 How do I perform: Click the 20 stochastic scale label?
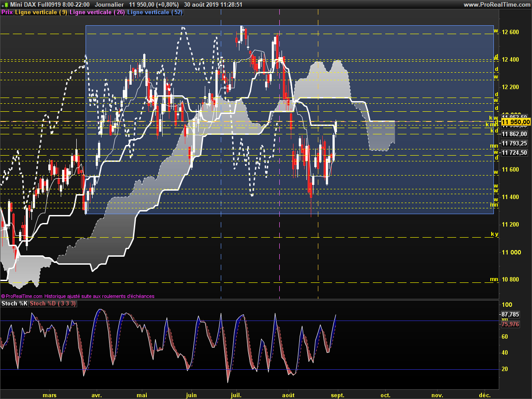[x=505, y=369]
